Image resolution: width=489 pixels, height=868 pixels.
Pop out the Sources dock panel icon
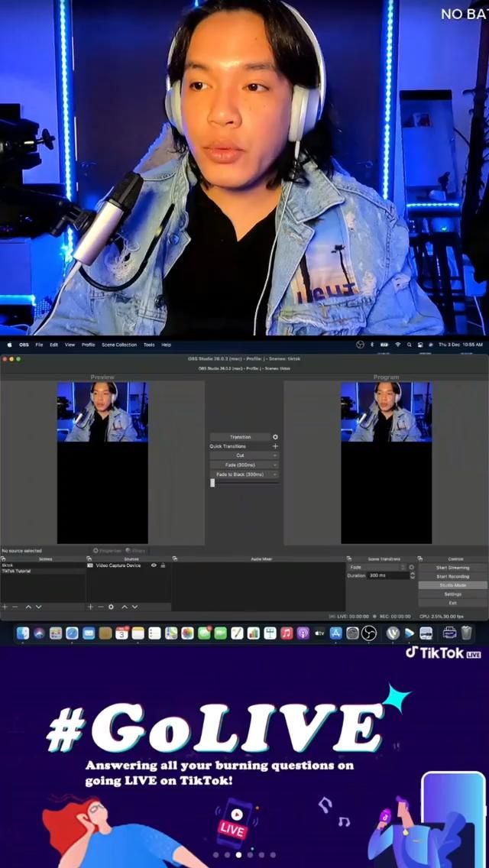click(89, 559)
